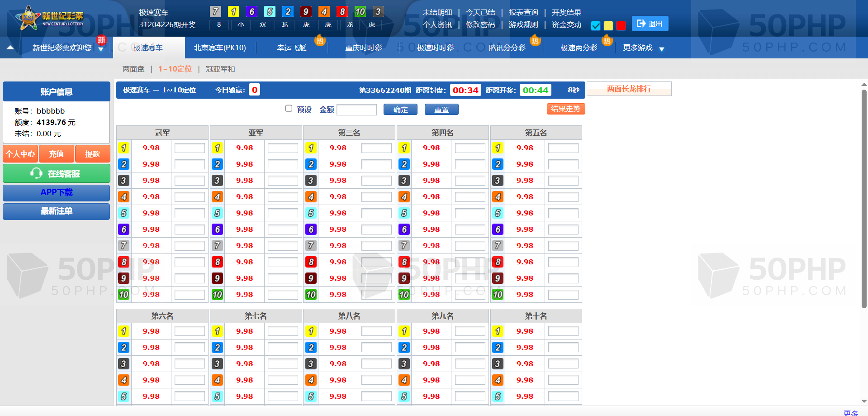Choose the red theme color swatch
868x416 pixels.
(x=621, y=26)
